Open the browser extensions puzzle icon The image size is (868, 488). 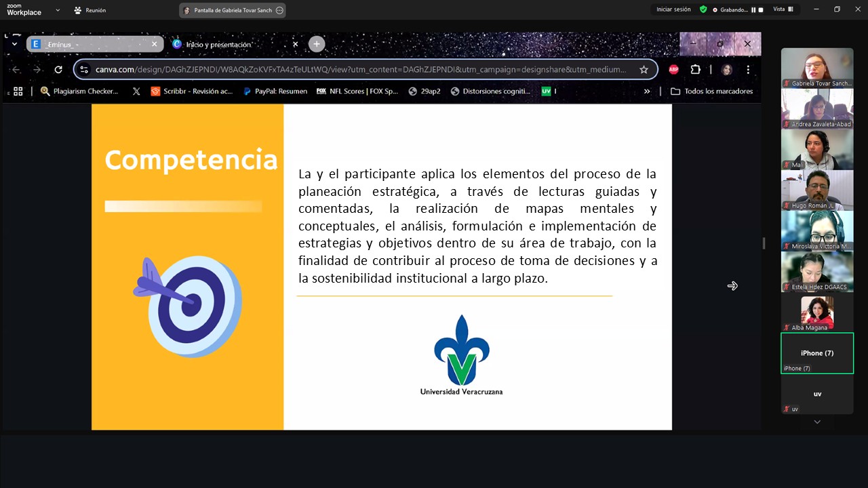tap(695, 69)
